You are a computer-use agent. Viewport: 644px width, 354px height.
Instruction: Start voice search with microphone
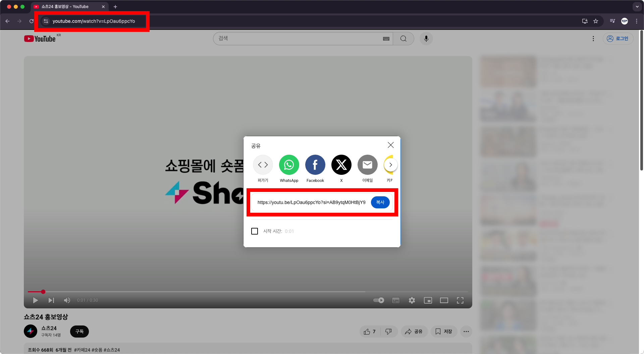coord(426,39)
